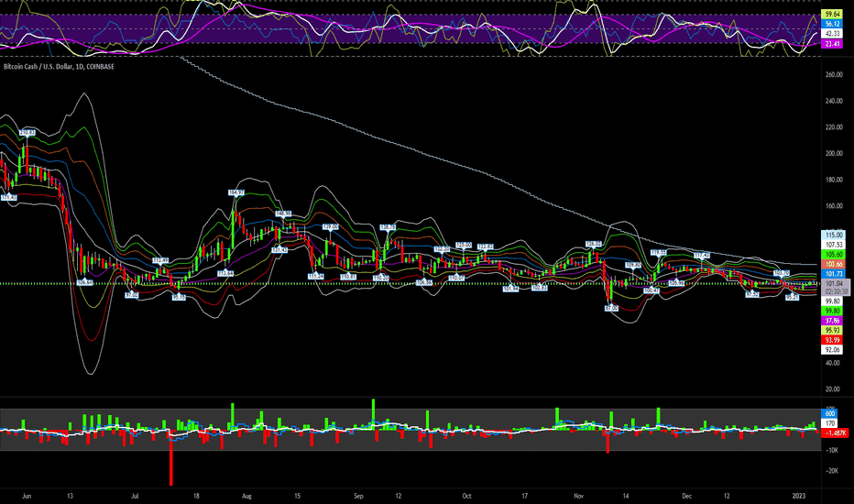Click the 2023 year on time axis
Viewport: 854px width, 504px height.
click(798, 497)
